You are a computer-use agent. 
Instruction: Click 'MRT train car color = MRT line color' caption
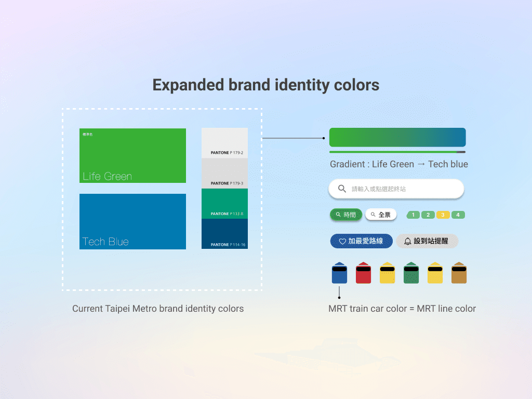tap(402, 309)
